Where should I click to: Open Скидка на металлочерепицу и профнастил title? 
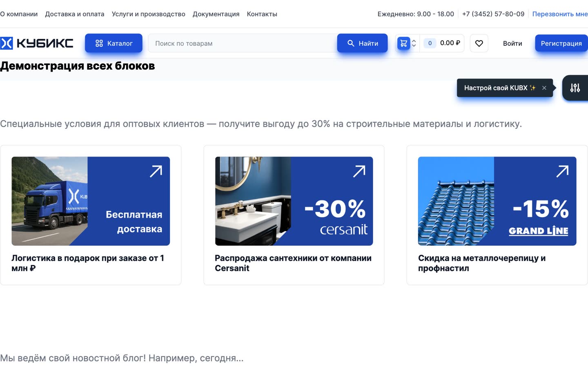click(x=482, y=263)
